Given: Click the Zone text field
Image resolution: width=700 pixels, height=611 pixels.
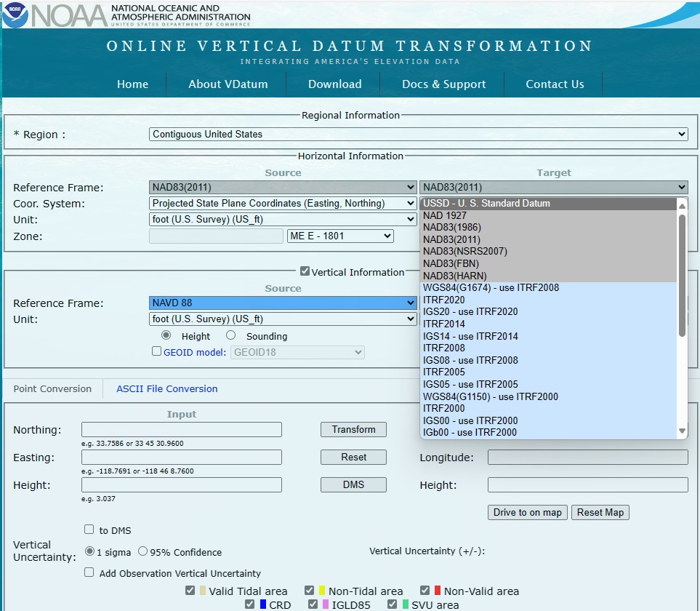Looking at the screenshot, I should 216,236.
